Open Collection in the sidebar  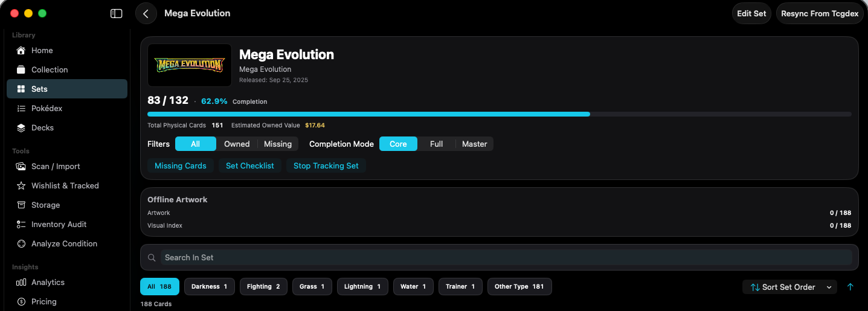coord(67,69)
